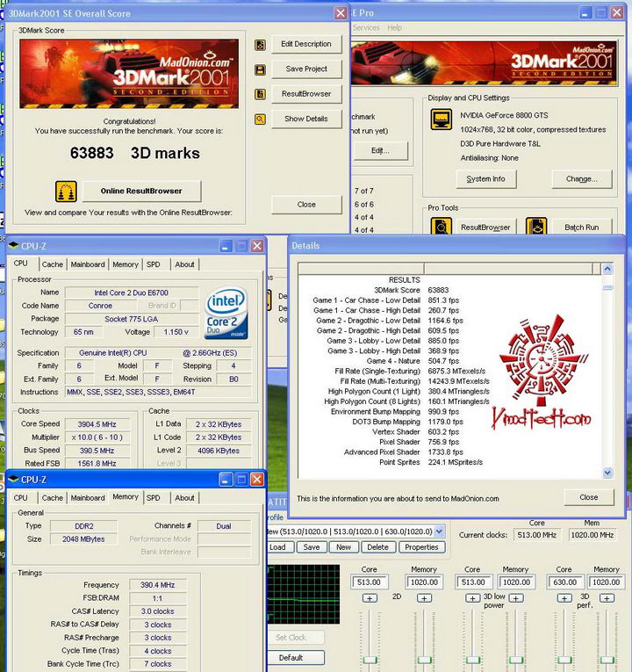Click the Batch Run button
The image size is (632, 672).
(x=581, y=228)
